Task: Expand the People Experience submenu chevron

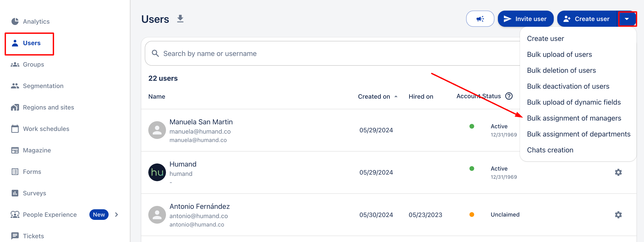Action: (117, 215)
